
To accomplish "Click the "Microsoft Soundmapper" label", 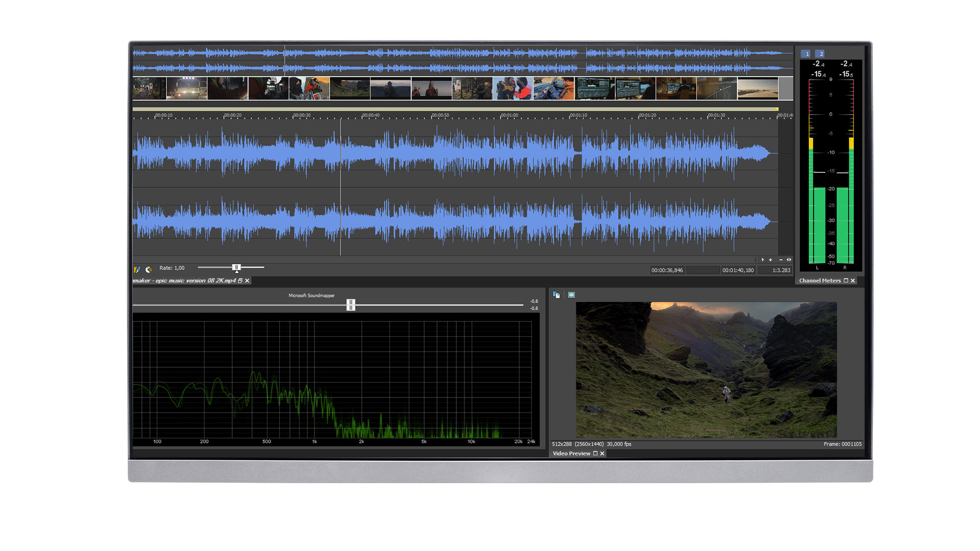I will coord(311,295).
